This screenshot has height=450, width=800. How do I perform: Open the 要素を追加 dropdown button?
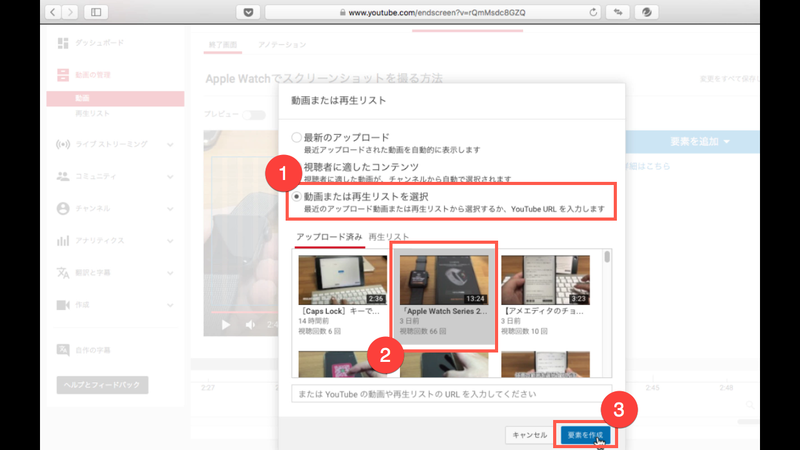[692, 142]
